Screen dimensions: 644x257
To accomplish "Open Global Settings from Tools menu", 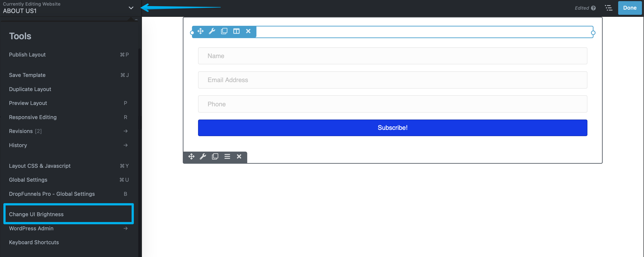I will [x=69, y=180].
